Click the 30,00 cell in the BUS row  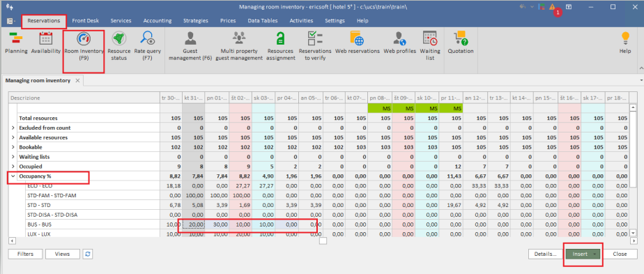click(217, 224)
